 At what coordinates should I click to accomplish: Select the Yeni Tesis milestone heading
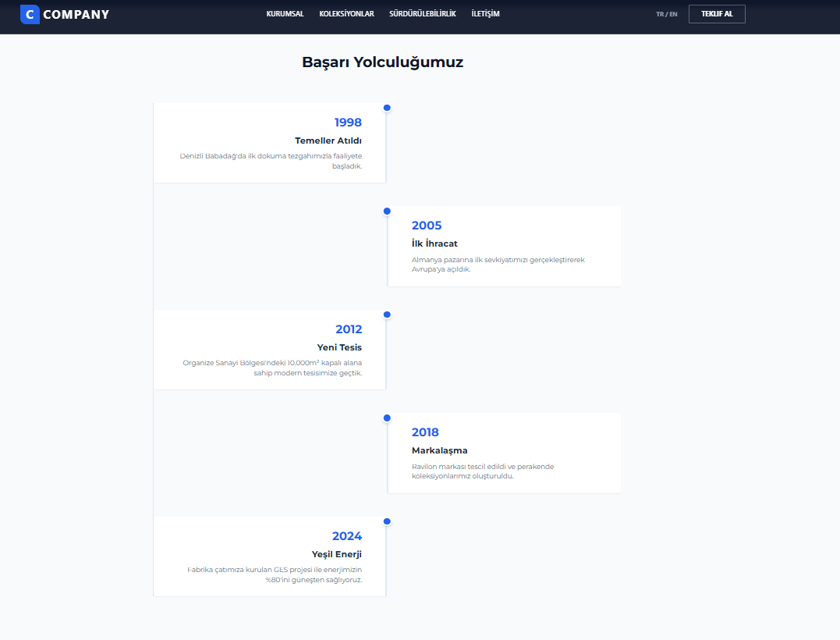pyautogui.click(x=339, y=347)
